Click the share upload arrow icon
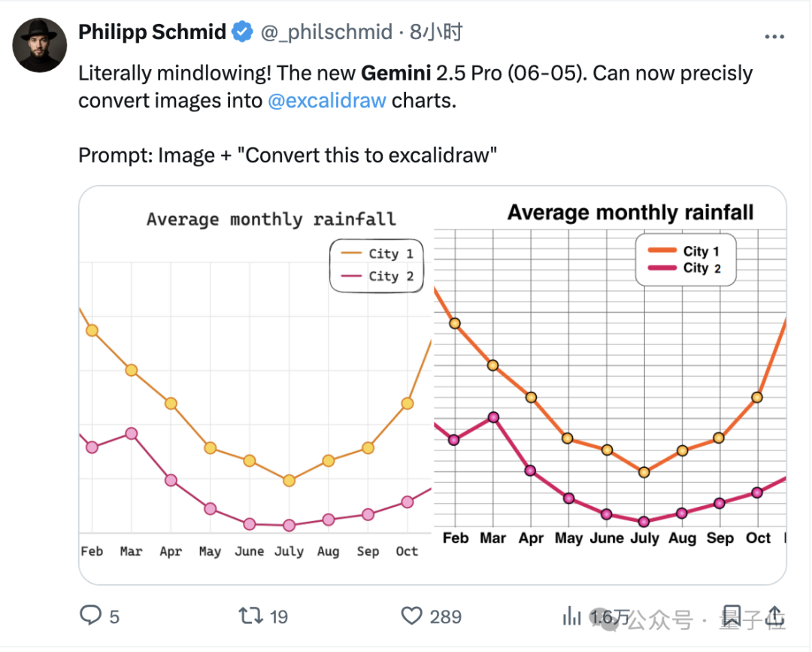812x652 pixels. 776,617
